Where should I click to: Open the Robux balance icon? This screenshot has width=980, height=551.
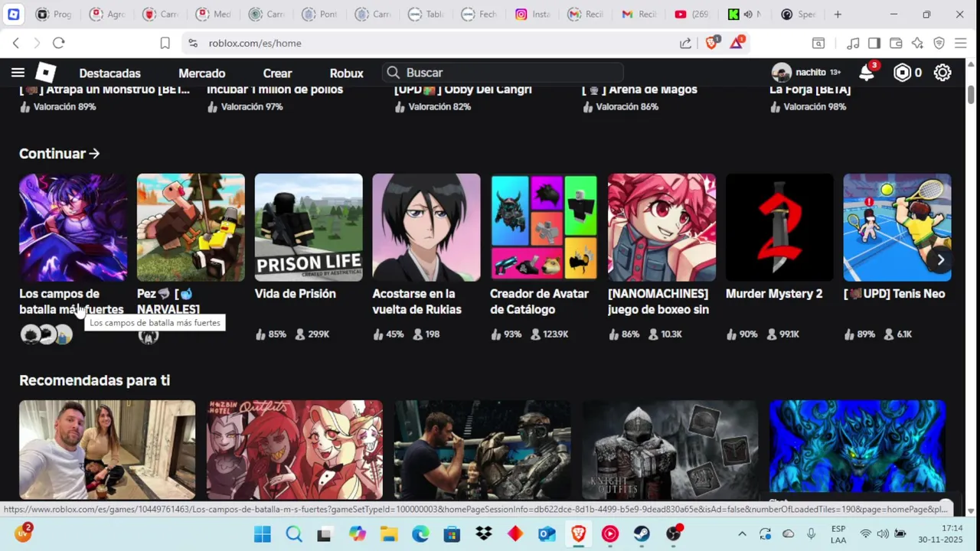click(x=903, y=73)
